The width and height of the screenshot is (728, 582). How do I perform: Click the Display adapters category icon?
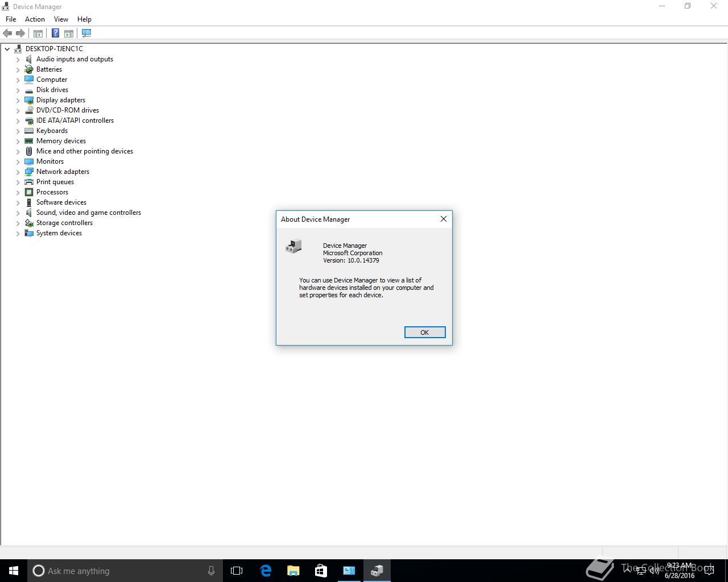(x=29, y=100)
